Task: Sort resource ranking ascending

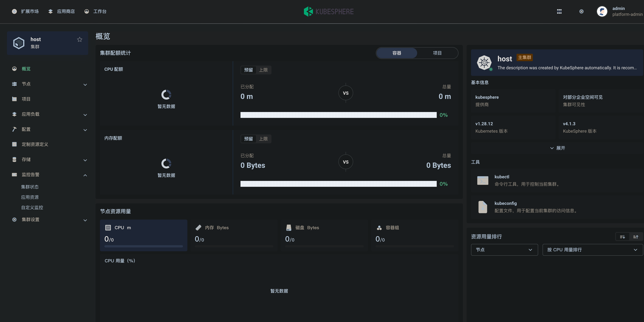Action: tap(636, 237)
